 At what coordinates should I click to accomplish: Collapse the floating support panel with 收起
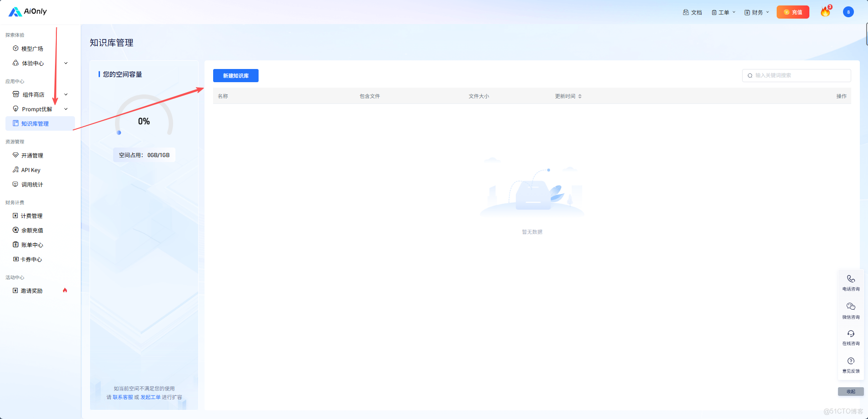point(851,391)
